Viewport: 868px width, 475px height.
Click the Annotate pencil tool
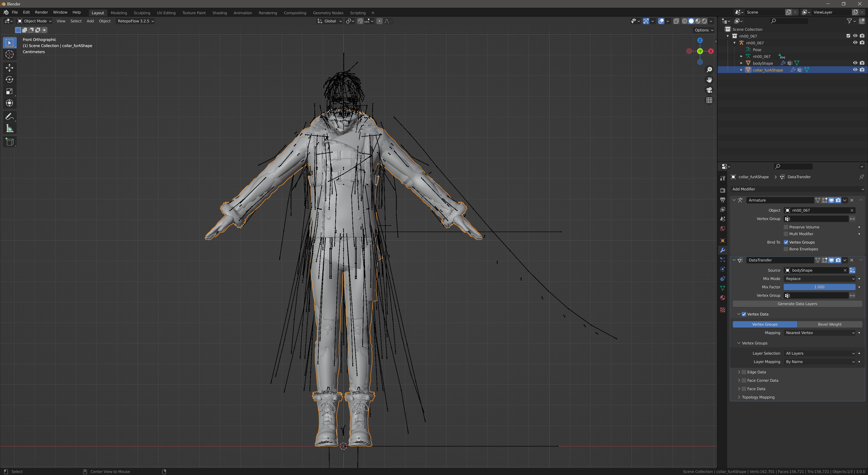click(9, 117)
